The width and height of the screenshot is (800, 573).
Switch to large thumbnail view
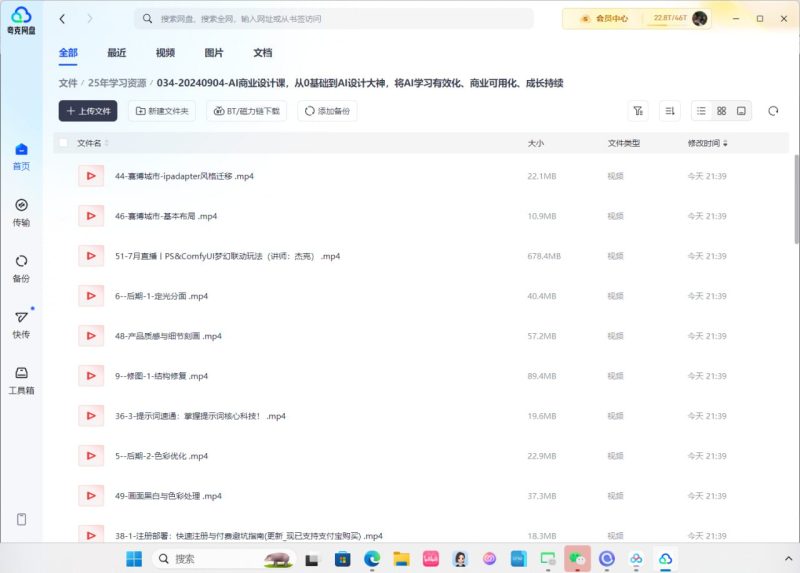coord(741,111)
